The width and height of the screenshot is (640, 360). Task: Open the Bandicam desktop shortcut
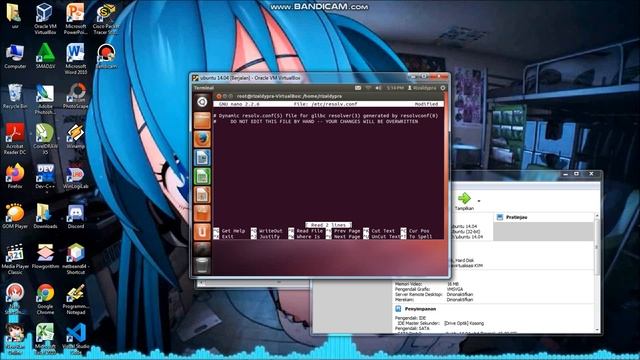coord(106,56)
